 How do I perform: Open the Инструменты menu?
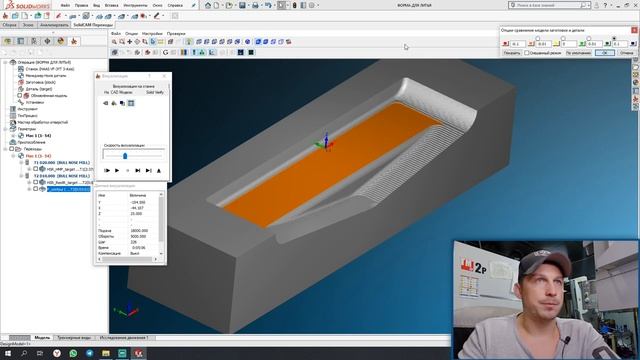135,6
